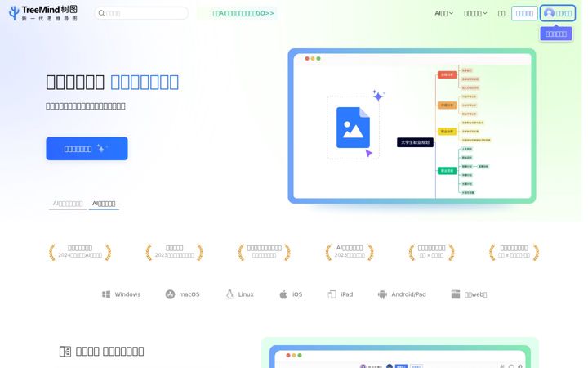Click the purple tooltip under the login button
The image size is (588, 368).
[556, 34]
